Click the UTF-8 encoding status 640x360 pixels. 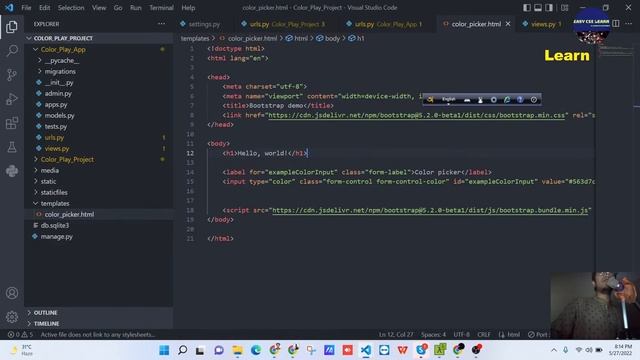[462, 334]
